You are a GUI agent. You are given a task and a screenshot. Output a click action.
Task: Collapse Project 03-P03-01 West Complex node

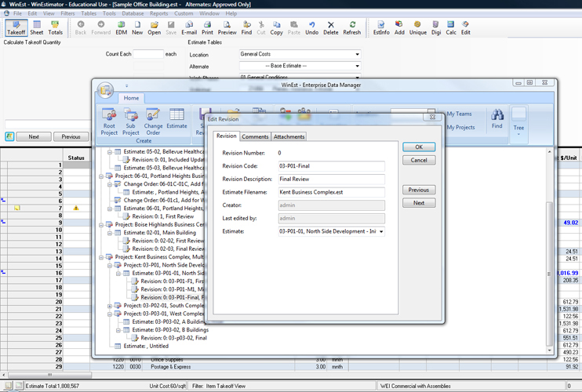[x=110, y=314]
